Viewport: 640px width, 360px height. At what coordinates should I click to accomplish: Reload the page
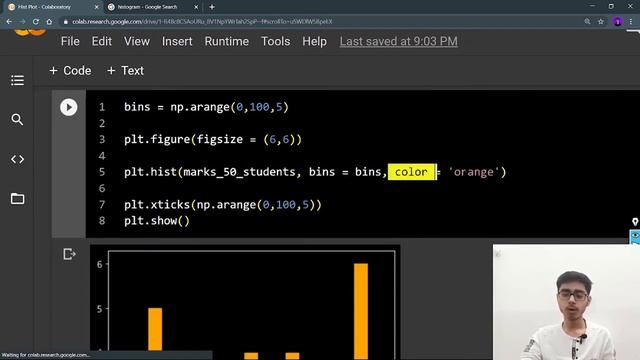[x=36, y=22]
